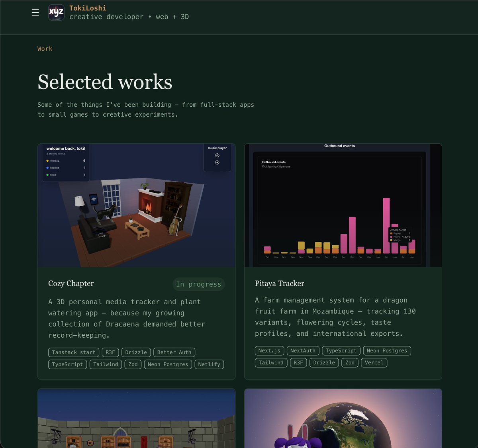Open the Cozy Chapter project title
This screenshot has height=448, width=478.
(71, 284)
